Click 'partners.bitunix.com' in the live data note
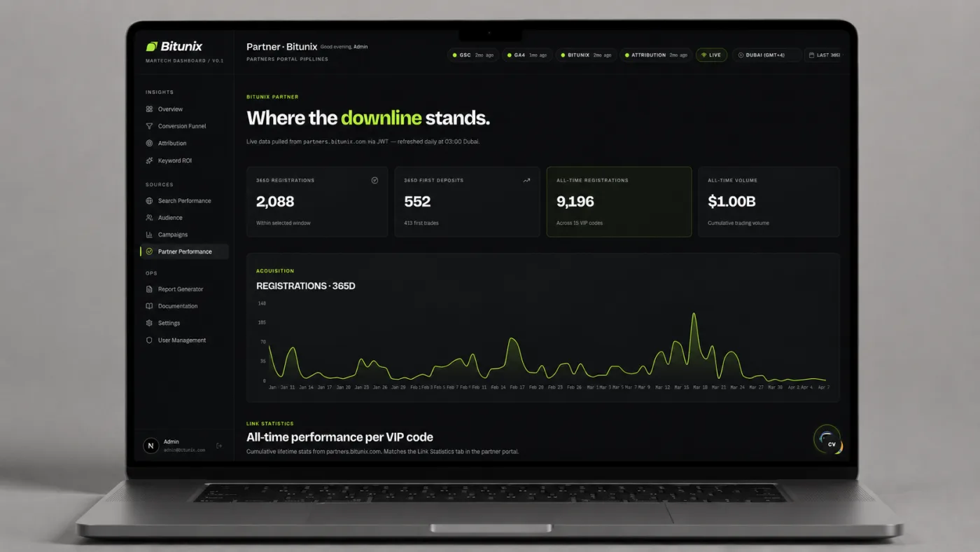 click(x=335, y=142)
